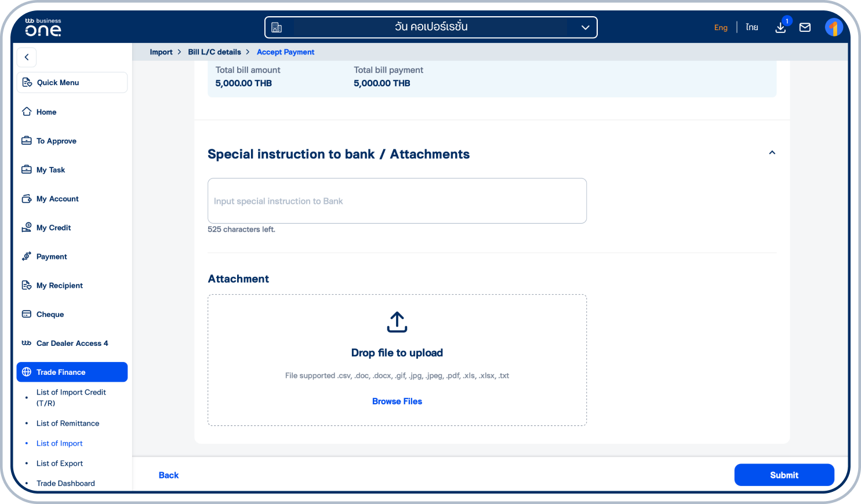Screen dimensions: 861x504
Task: Select the To Approve sidebar item
Action: click(x=27, y=141)
